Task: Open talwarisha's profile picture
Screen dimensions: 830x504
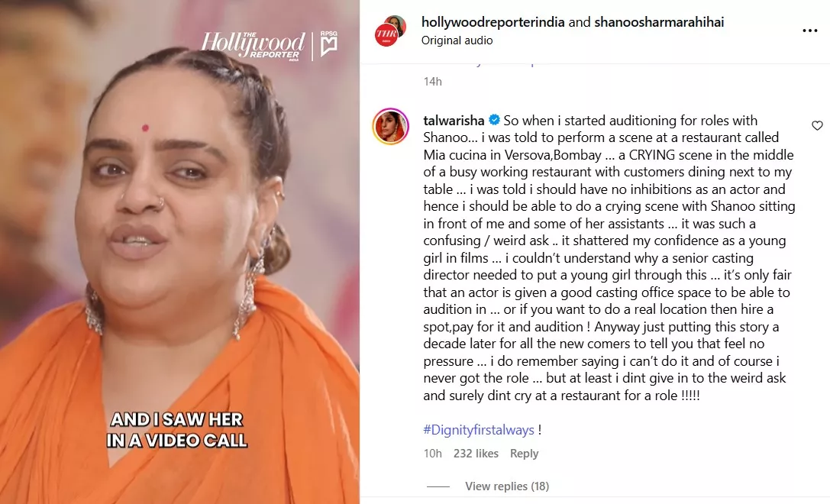Action: pos(391,127)
